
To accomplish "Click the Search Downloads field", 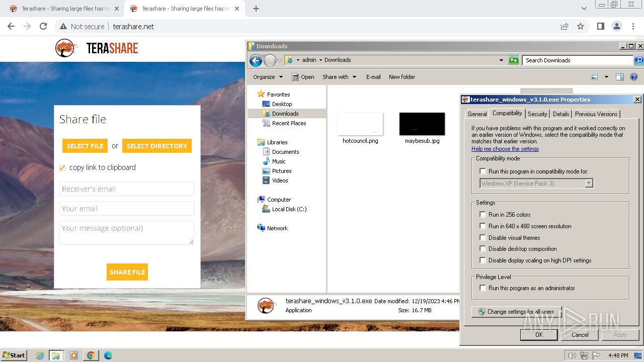I will point(578,60).
